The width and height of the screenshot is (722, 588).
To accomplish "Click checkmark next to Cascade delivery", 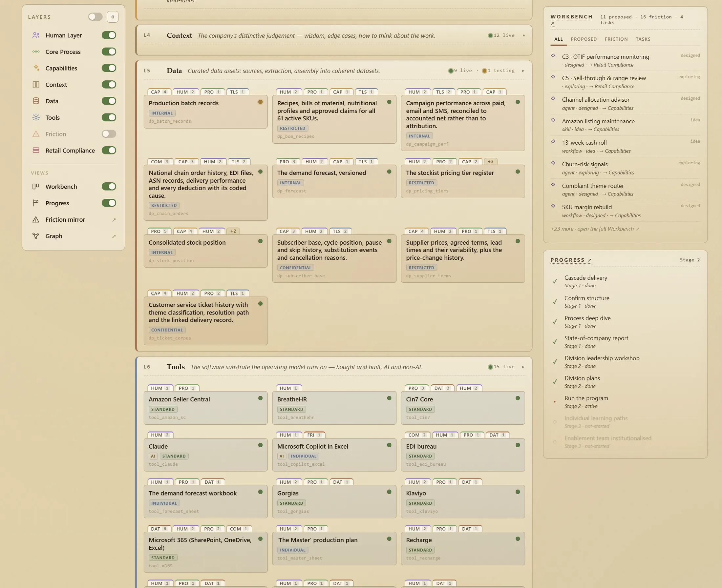I will tap(555, 281).
